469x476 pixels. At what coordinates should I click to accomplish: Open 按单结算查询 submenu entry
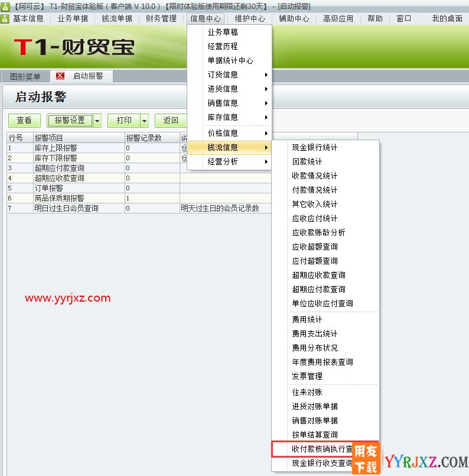coord(325,435)
